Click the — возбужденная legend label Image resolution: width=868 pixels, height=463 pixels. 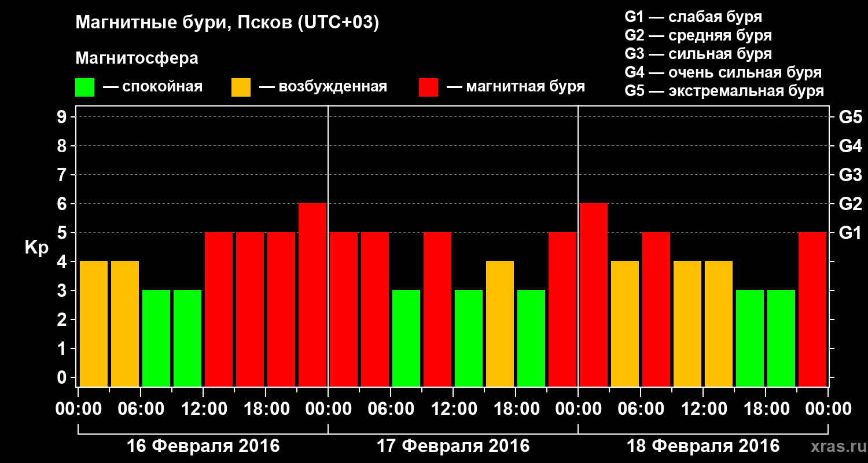[x=323, y=87]
